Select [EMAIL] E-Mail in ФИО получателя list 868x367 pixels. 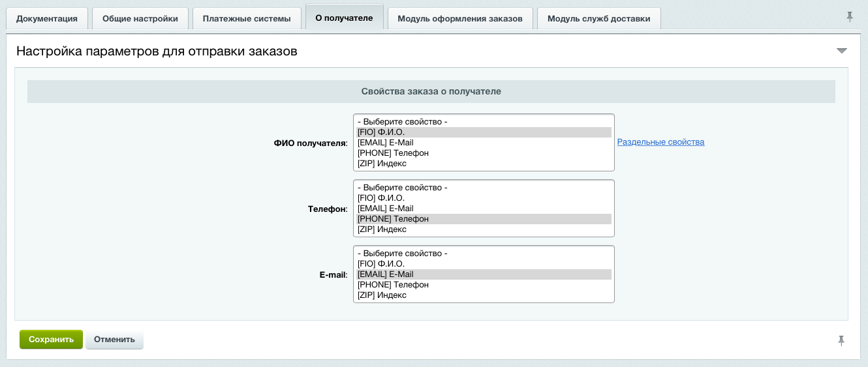[484, 143]
